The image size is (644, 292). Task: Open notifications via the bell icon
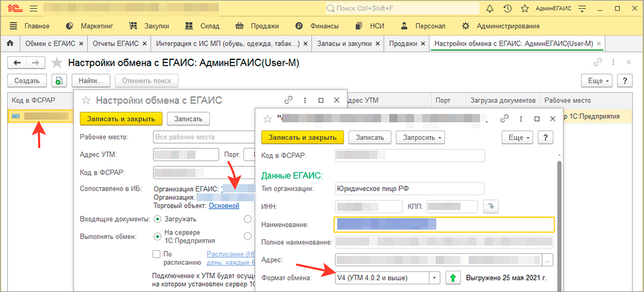[489, 8]
